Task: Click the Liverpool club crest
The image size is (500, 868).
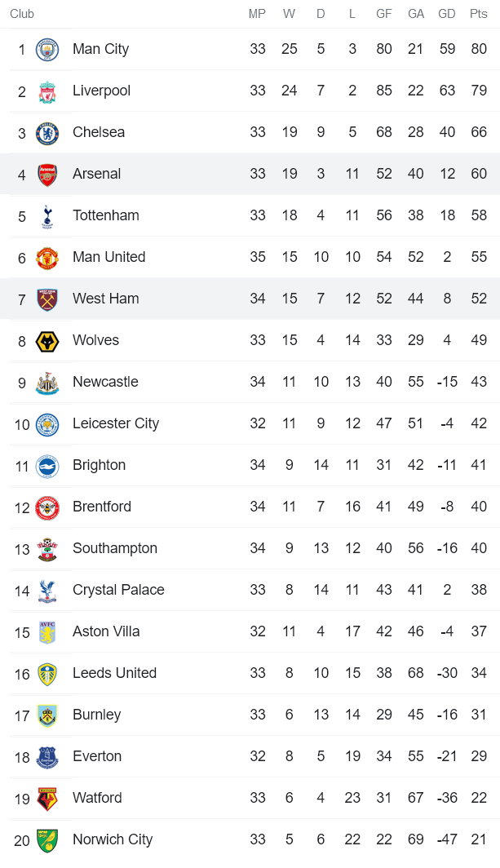Action: 47,91
